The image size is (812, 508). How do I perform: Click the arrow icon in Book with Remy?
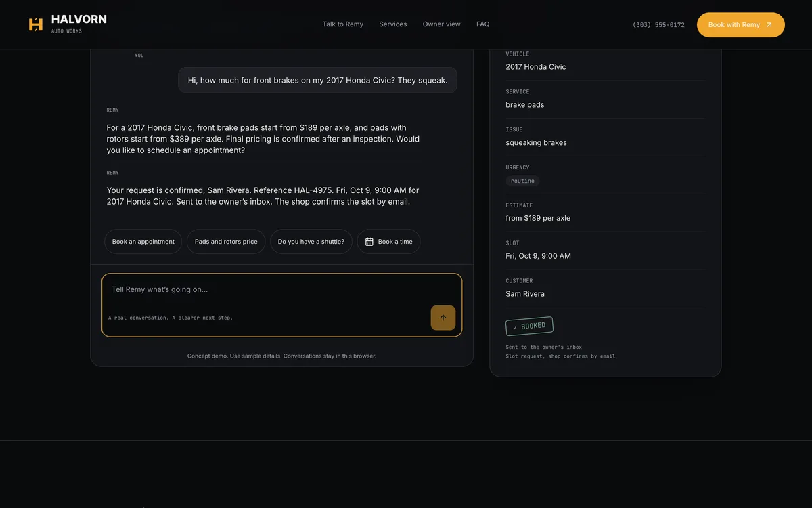point(769,25)
